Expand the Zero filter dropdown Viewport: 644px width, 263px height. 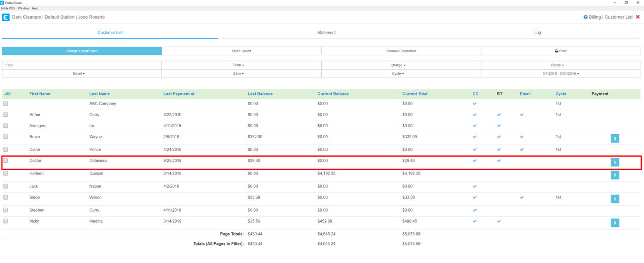[x=241, y=74]
